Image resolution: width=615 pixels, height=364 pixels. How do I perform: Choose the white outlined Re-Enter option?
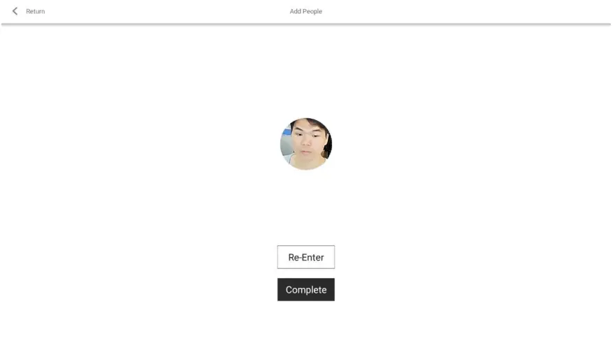(306, 257)
